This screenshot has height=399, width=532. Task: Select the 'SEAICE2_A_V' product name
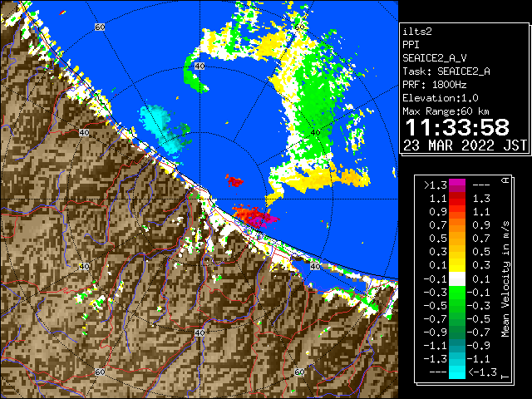[435, 58]
